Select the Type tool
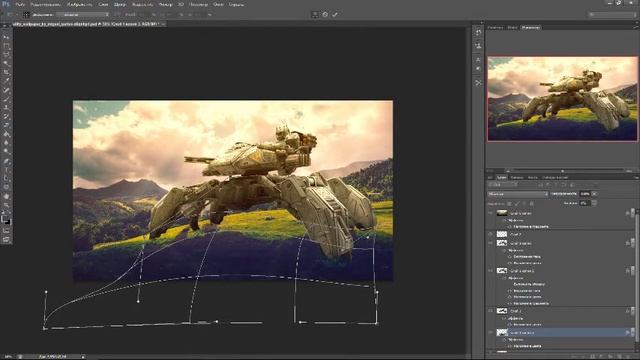This screenshot has height=360, width=640. coord(6,169)
